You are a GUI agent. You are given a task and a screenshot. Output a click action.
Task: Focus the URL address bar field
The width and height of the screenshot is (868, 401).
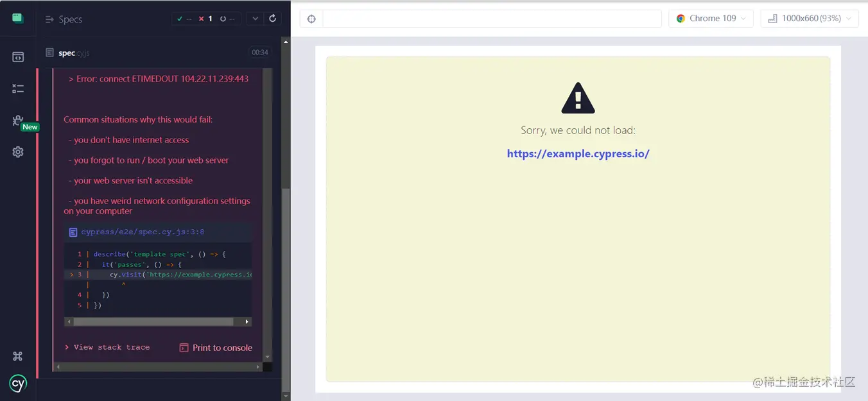[492, 19]
